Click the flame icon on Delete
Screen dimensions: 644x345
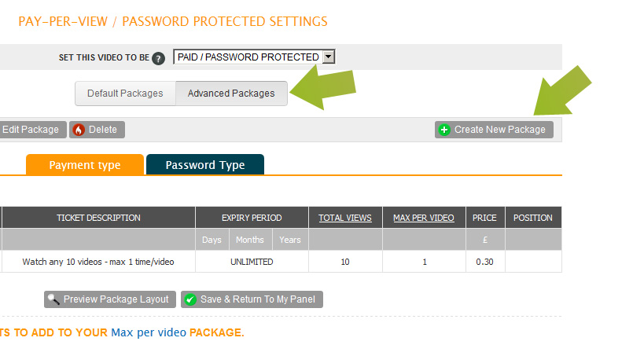tap(79, 130)
